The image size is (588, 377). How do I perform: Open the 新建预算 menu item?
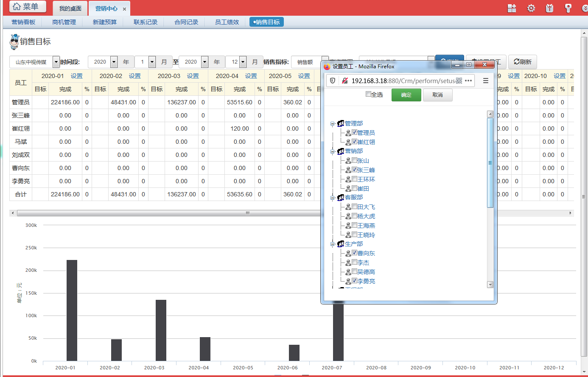(105, 22)
